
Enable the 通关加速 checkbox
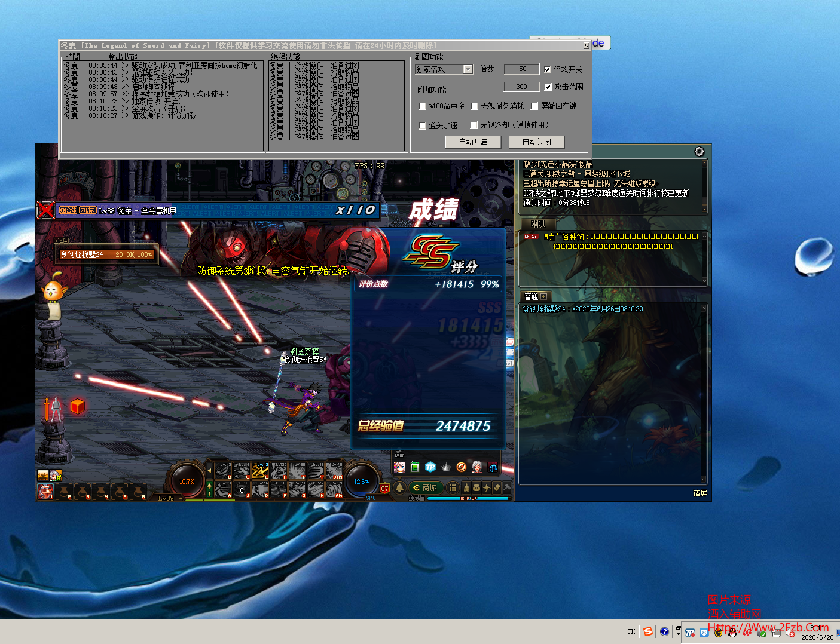tap(423, 126)
